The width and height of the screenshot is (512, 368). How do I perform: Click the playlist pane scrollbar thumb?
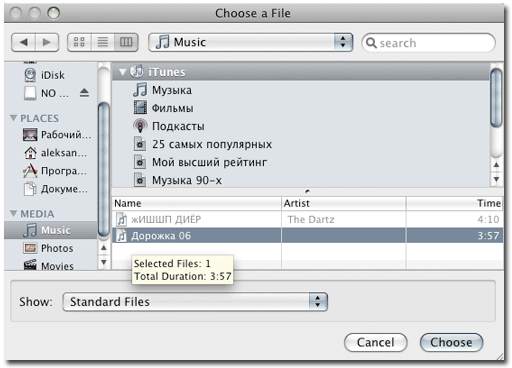(x=496, y=97)
